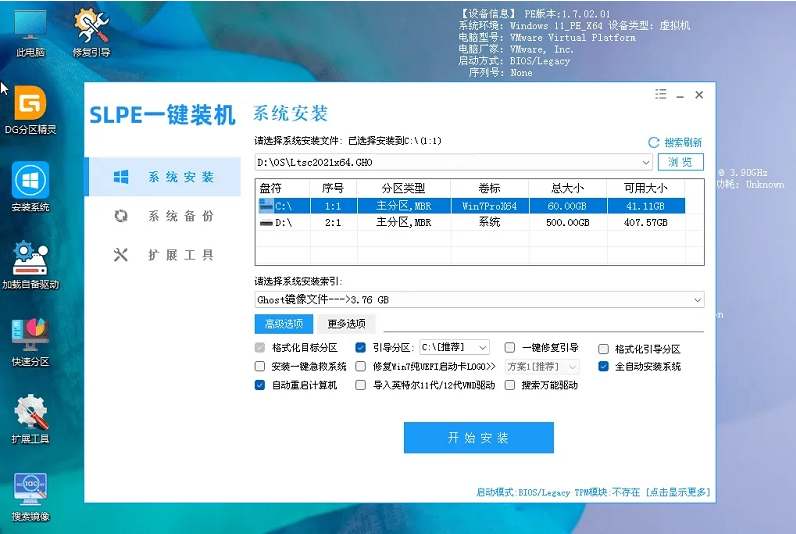Screen dimensions: 796x534
Task: Switch to 系统安装 sidebar menu
Action: coord(163,177)
